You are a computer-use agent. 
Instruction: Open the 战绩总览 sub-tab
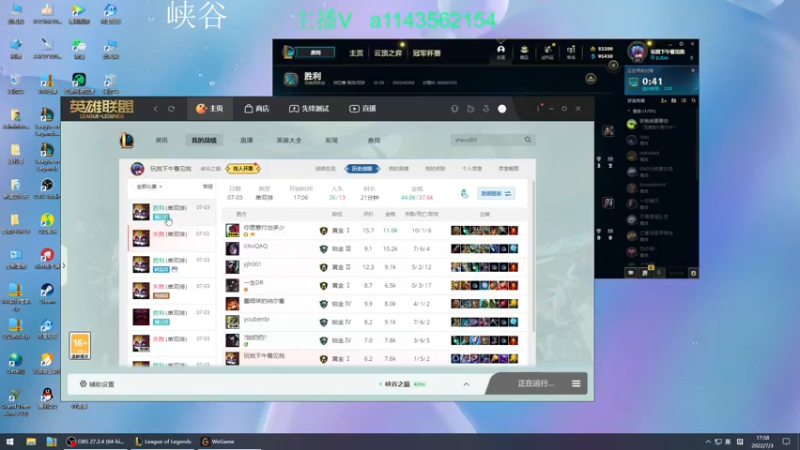point(325,168)
